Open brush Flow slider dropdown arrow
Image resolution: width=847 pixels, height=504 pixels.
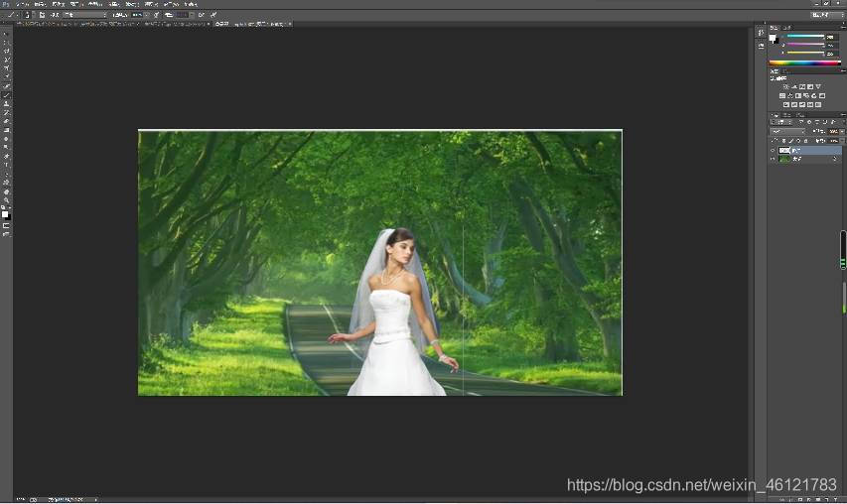(x=192, y=15)
